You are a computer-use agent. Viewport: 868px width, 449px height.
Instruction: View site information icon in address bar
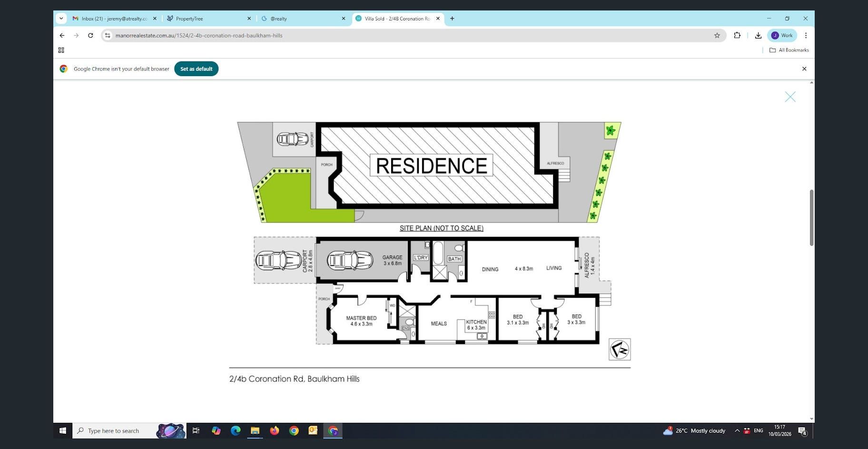(x=108, y=35)
